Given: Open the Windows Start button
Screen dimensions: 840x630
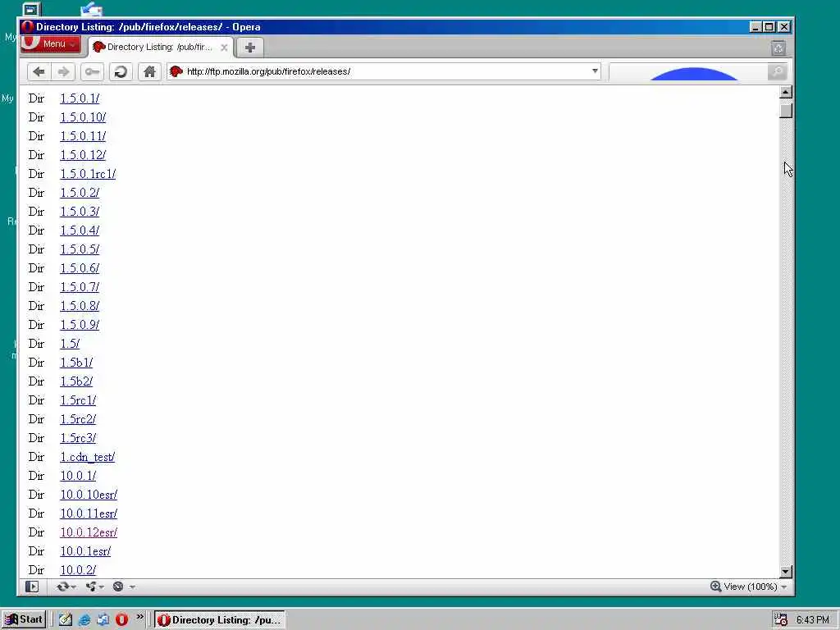Looking at the screenshot, I should coord(24,619).
